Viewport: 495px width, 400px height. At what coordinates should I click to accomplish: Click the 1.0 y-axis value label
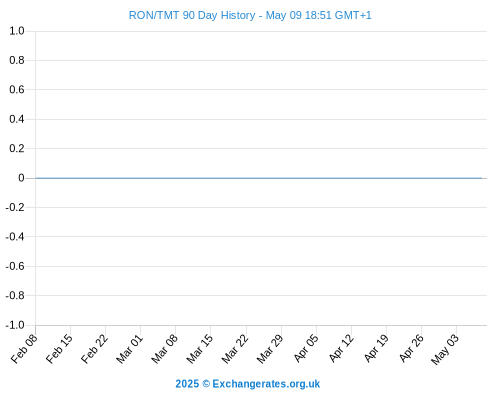click(x=17, y=31)
